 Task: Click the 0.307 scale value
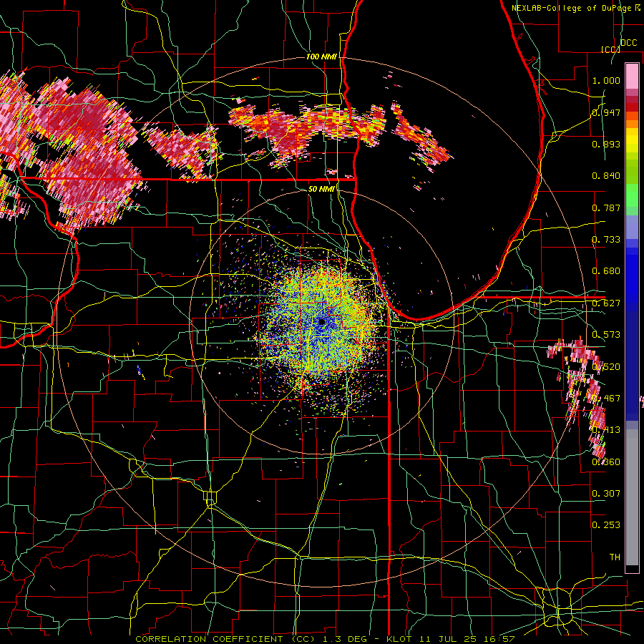coord(606,493)
